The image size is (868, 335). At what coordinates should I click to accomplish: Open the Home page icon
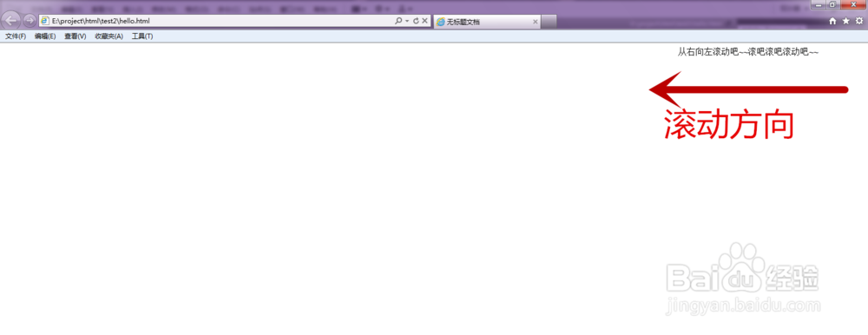click(x=832, y=21)
